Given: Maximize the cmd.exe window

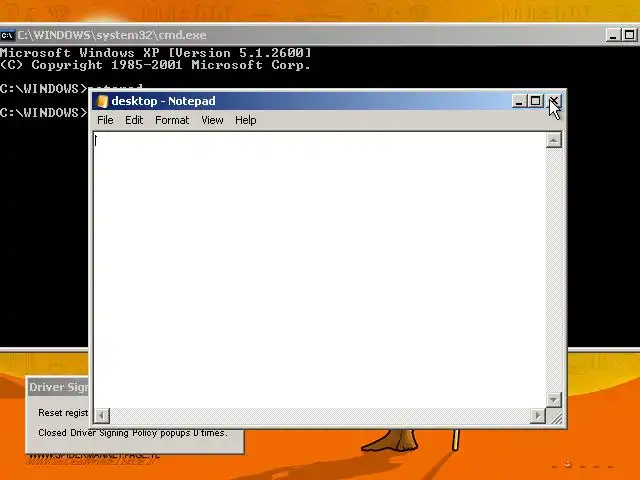Looking at the screenshot, I should (x=629, y=35).
